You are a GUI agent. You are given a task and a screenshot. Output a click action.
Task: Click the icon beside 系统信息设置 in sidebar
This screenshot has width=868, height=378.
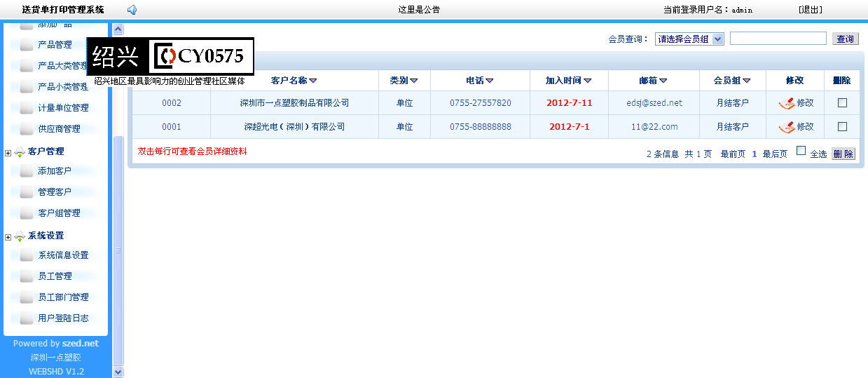pos(27,255)
